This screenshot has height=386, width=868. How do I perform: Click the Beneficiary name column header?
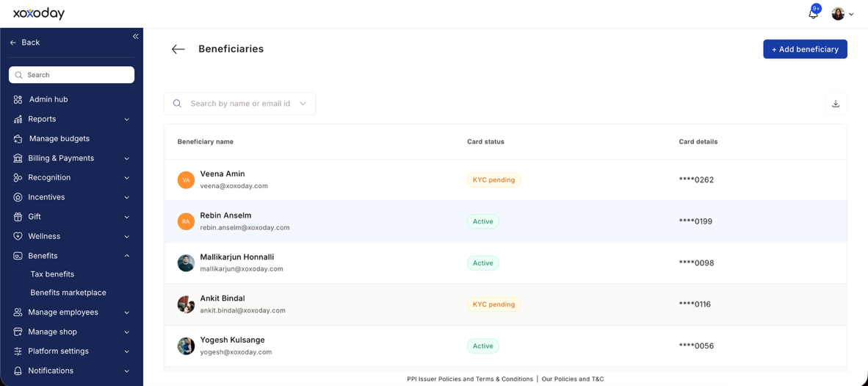tap(206, 141)
